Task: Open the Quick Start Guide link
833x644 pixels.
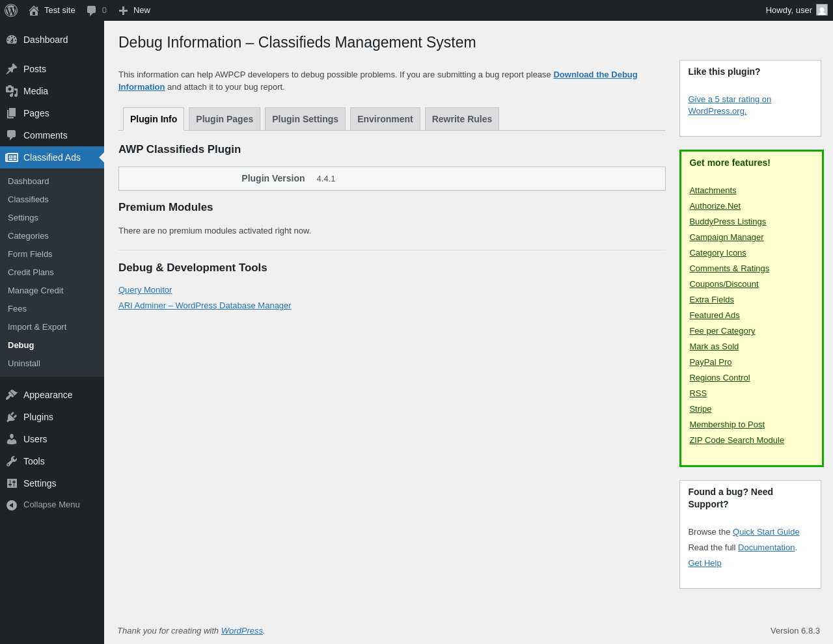Action: (x=765, y=532)
